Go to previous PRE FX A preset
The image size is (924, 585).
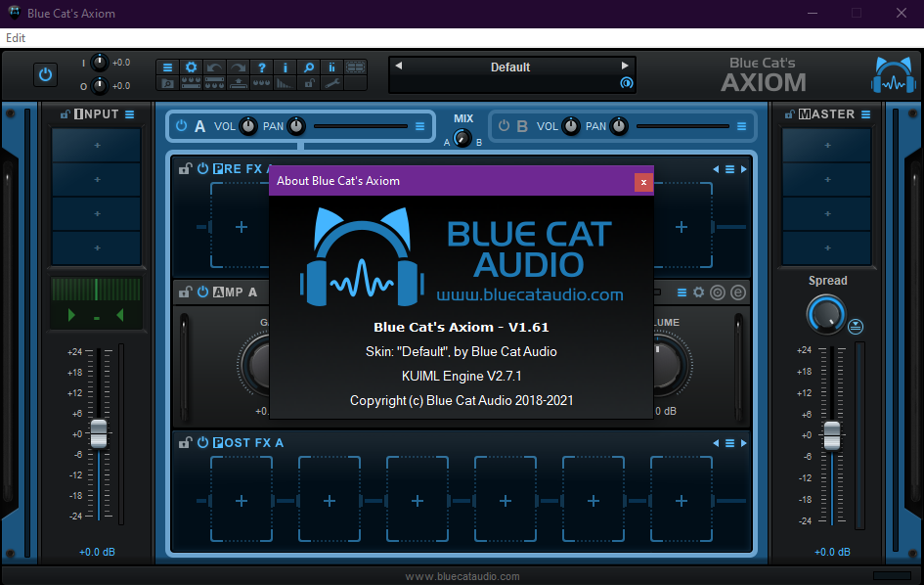(x=716, y=169)
